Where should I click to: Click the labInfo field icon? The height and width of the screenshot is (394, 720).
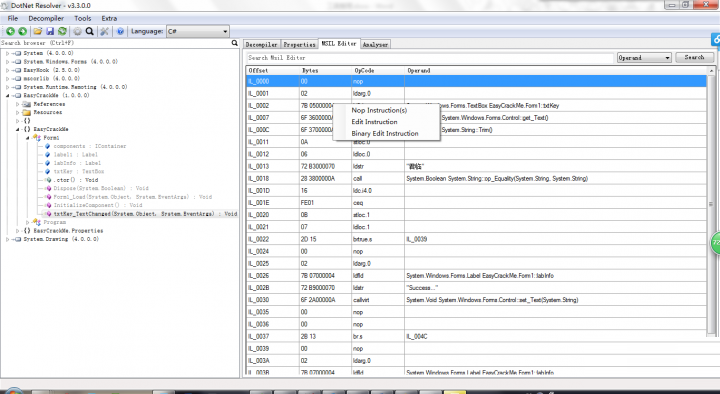47,163
